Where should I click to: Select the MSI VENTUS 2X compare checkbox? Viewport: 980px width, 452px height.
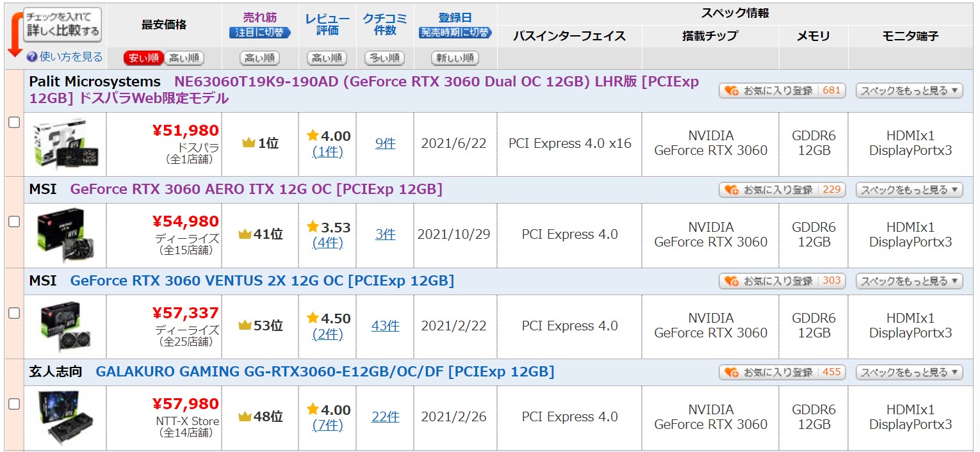tap(14, 312)
